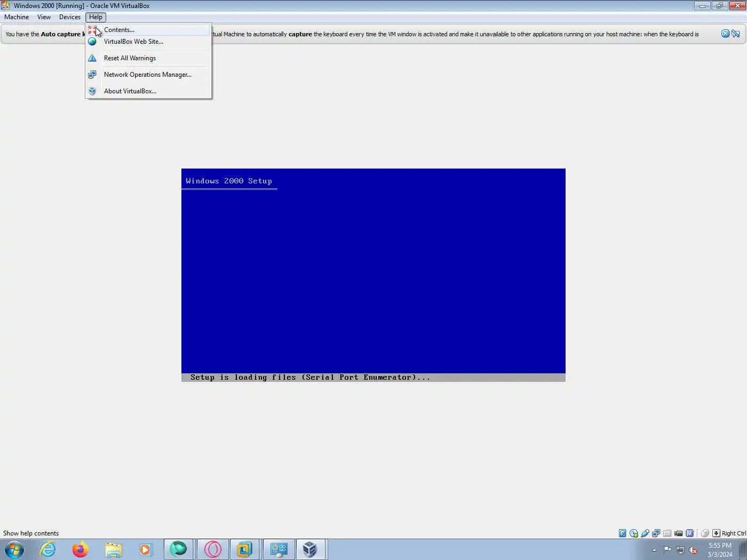Open the View menu

pyautogui.click(x=44, y=17)
